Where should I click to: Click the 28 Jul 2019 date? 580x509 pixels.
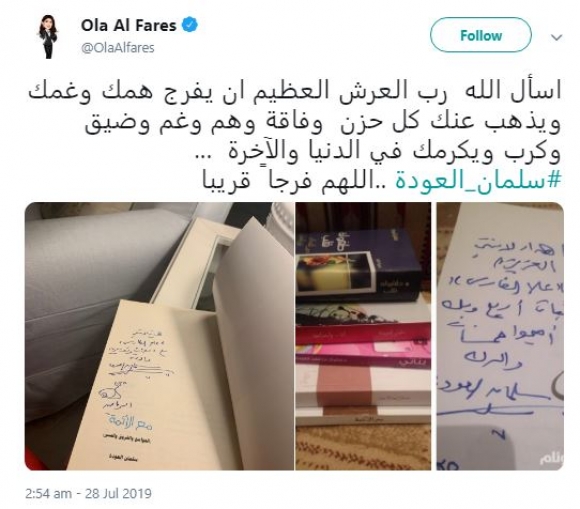[118, 493]
